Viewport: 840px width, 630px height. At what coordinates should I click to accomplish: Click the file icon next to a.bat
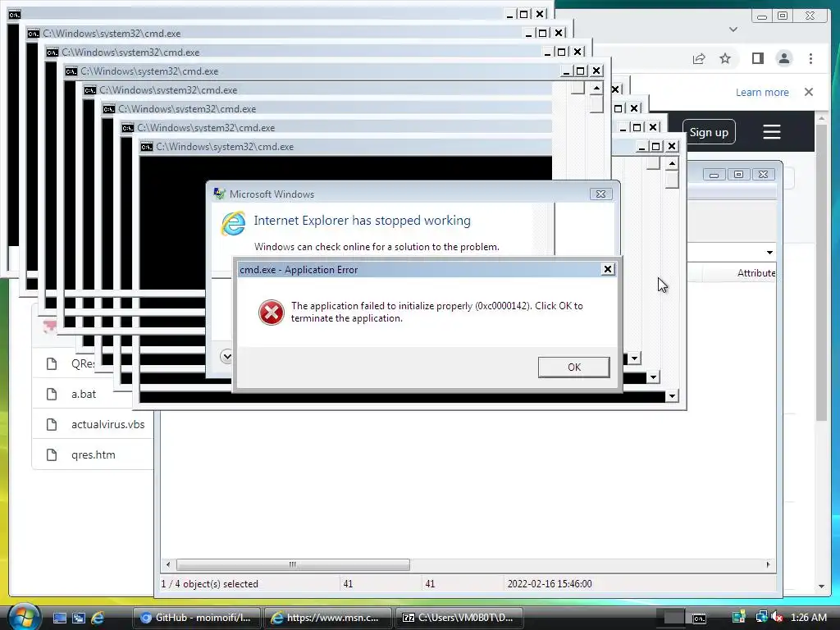click(52, 395)
